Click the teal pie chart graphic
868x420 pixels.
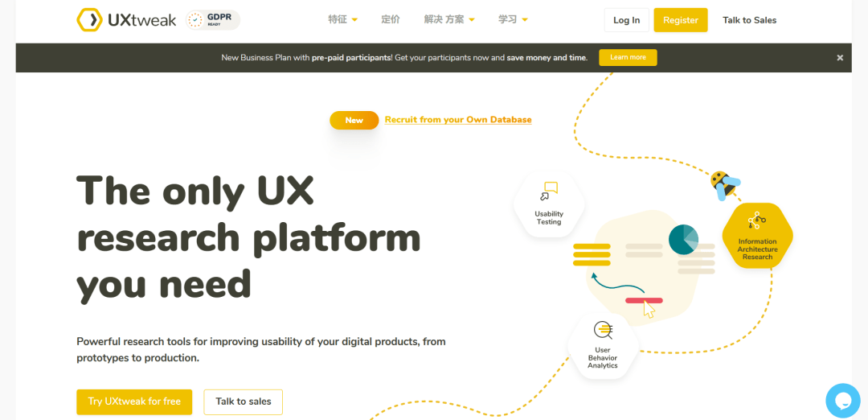pyautogui.click(x=684, y=239)
